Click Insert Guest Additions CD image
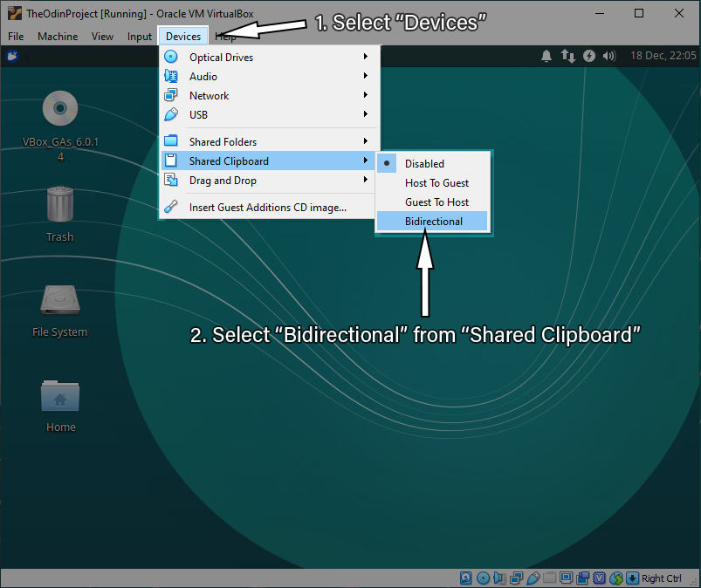The width and height of the screenshot is (701, 588). (x=267, y=208)
